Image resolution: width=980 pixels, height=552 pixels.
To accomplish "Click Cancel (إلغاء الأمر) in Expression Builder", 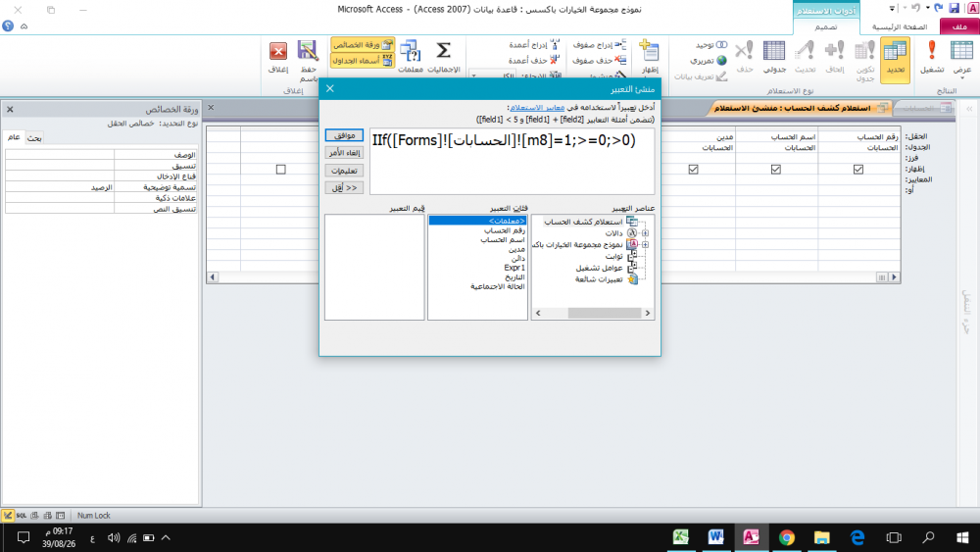I will coord(344,153).
